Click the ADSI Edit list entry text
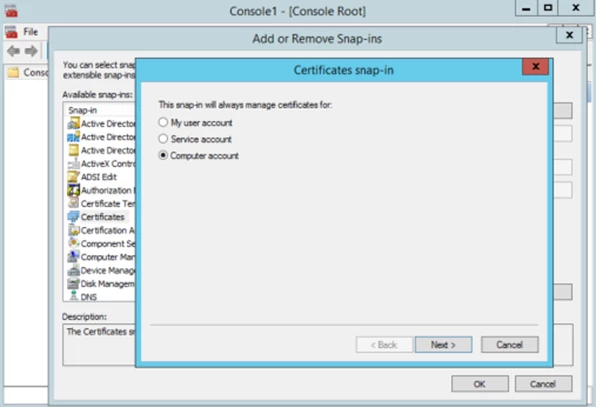This screenshot has height=407, width=596. (99, 177)
